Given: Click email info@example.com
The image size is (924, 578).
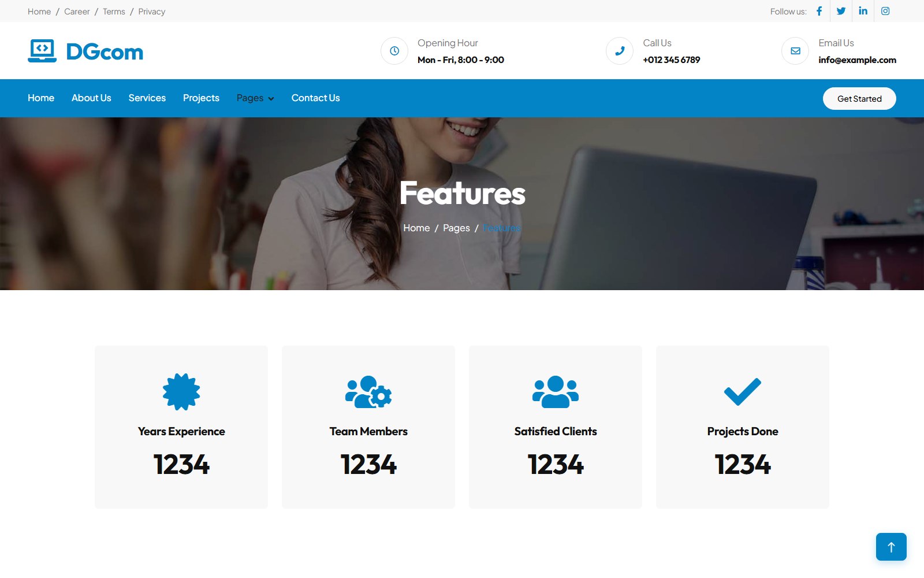Looking at the screenshot, I should [858, 60].
